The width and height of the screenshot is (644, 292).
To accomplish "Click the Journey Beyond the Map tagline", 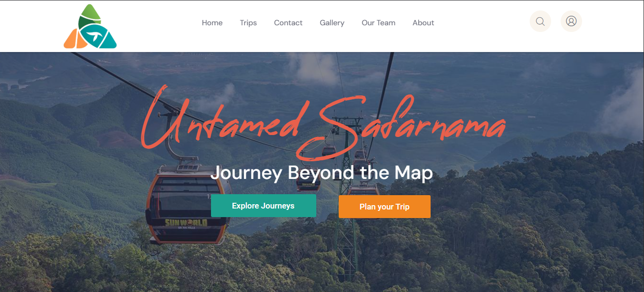I will click(322, 172).
